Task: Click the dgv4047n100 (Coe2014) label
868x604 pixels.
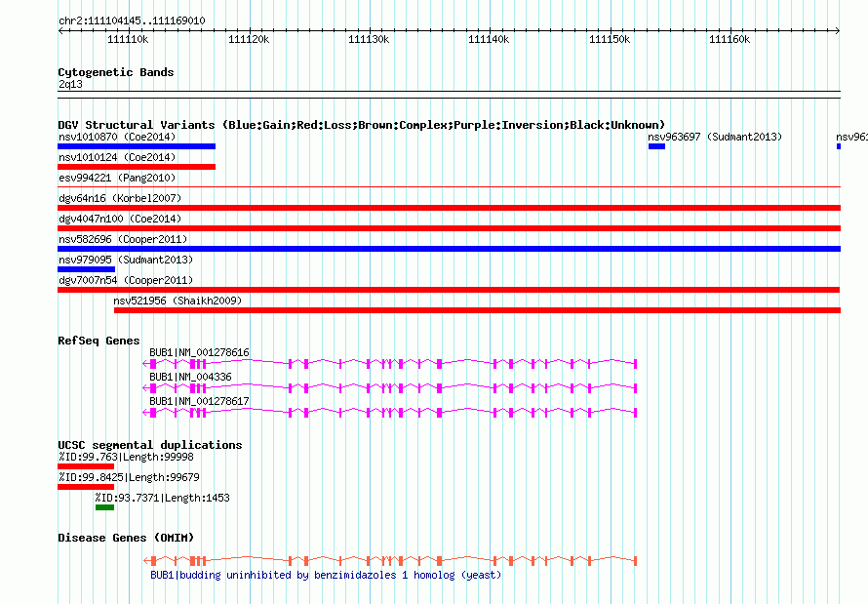Action: (120, 219)
